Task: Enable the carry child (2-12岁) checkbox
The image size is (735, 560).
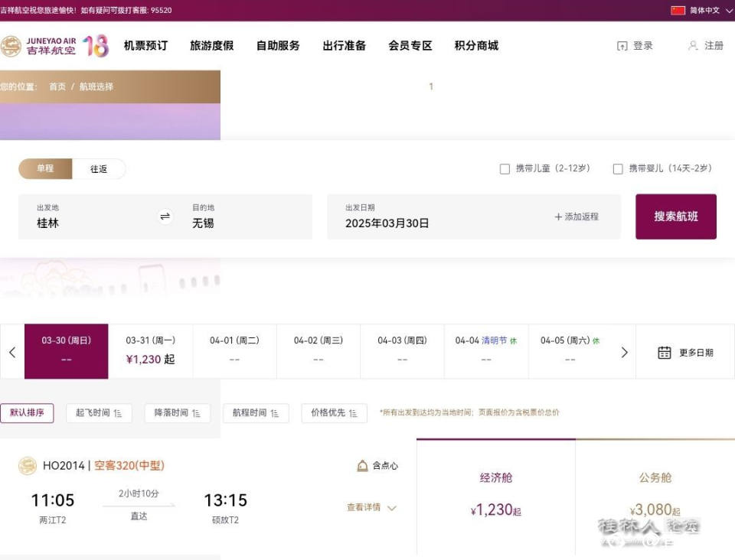Action: coord(505,169)
